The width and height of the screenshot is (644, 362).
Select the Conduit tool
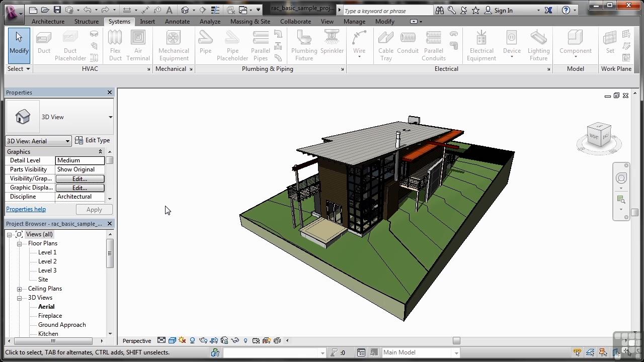click(x=408, y=42)
